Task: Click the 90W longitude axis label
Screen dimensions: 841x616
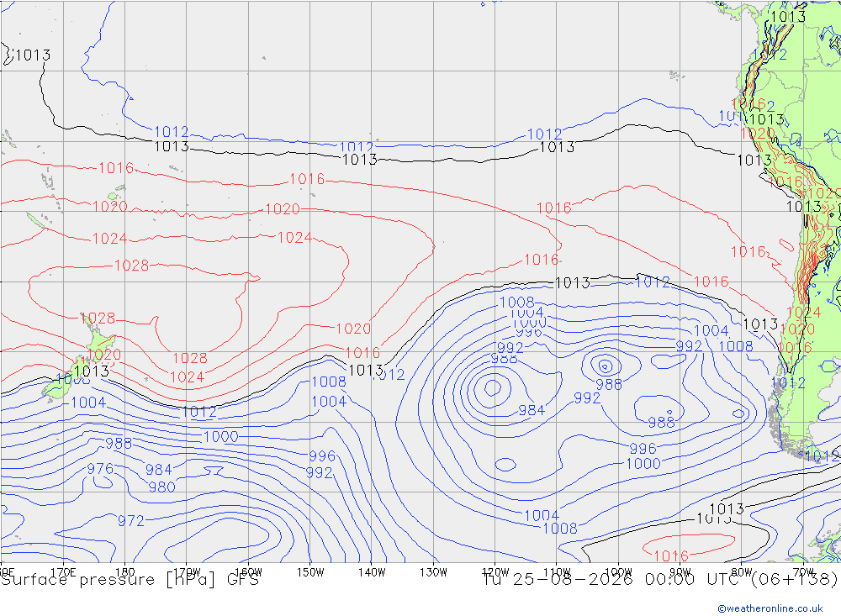Action: coord(680,572)
